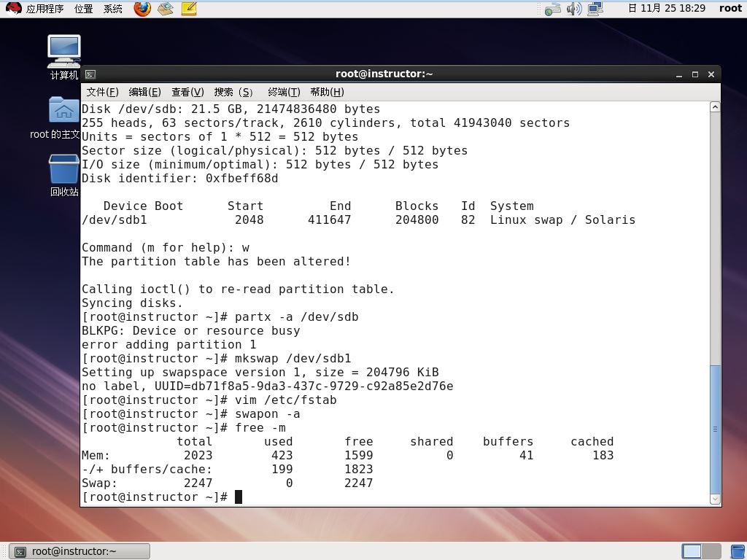Click the terminal window menu icon in the title bar
The image size is (747, 560).
point(90,74)
